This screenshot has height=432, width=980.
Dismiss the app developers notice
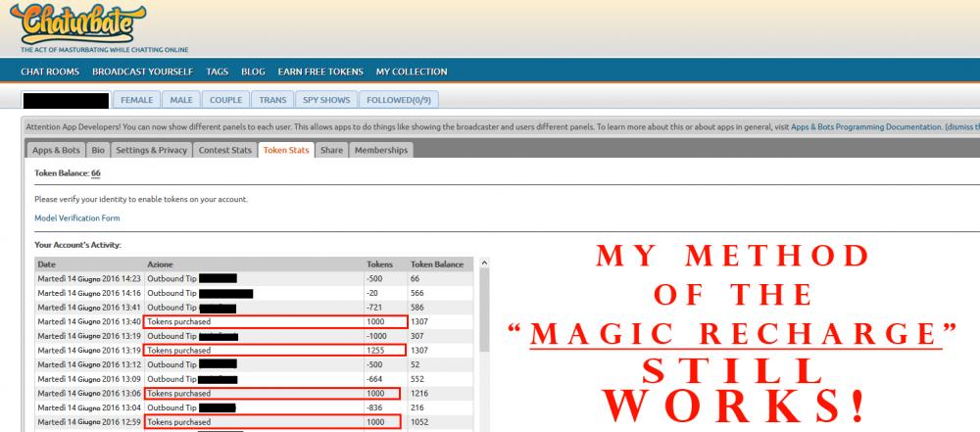click(962, 127)
